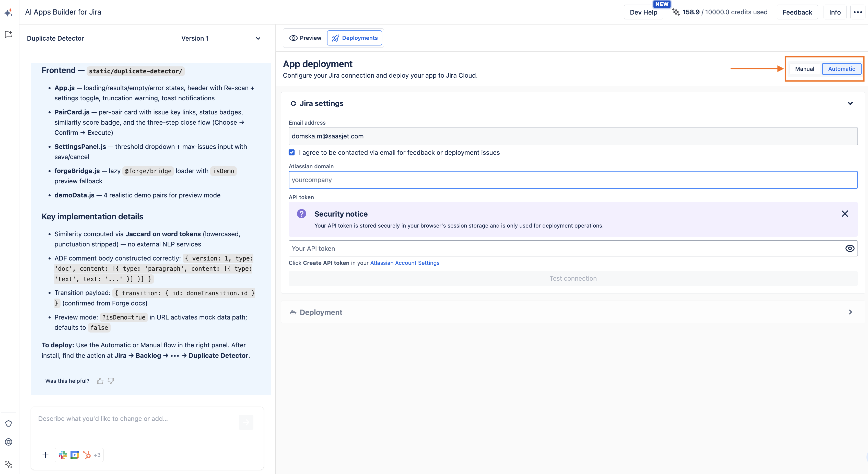Open the support lifebuoy icon in the sidebar
This screenshot has height=474, width=868.
[x=8, y=442]
